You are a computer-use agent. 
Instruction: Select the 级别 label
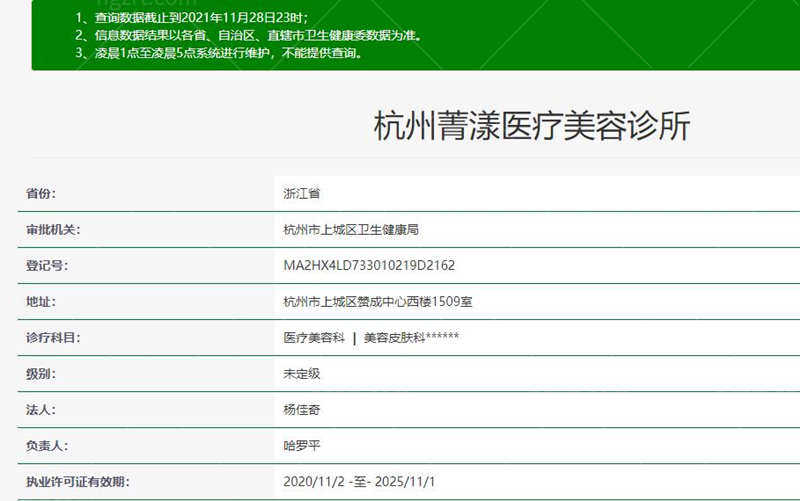[41, 374]
